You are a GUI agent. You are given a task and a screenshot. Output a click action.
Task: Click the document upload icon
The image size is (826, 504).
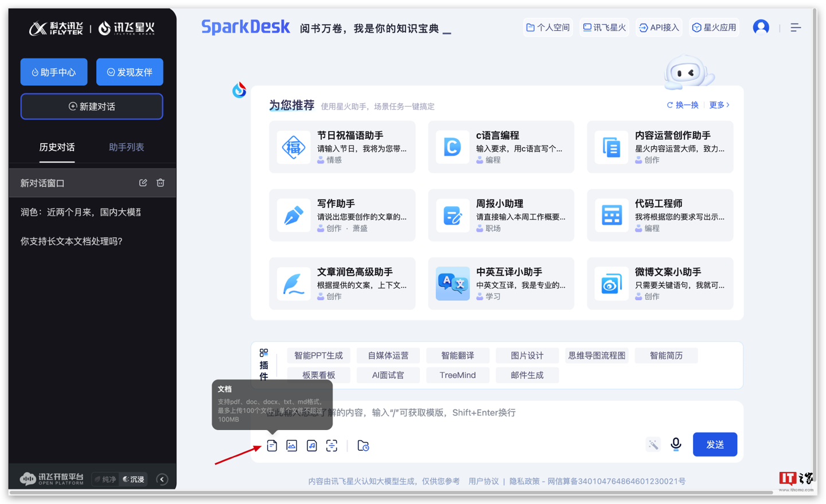click(x=272, y=446)
